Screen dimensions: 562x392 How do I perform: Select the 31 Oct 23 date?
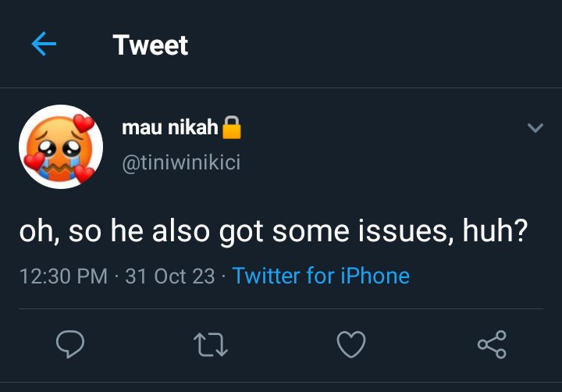(x=170, y=276)
